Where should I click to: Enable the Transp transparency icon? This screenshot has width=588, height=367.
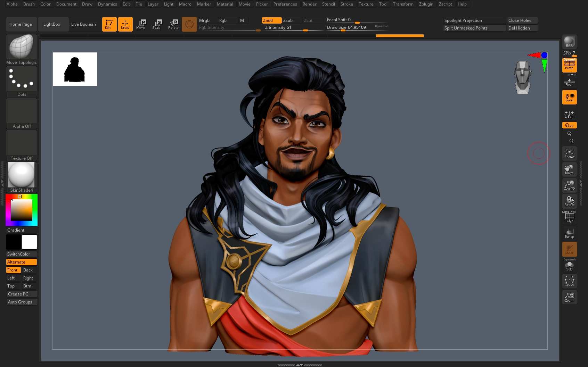[x=569, y=233]
